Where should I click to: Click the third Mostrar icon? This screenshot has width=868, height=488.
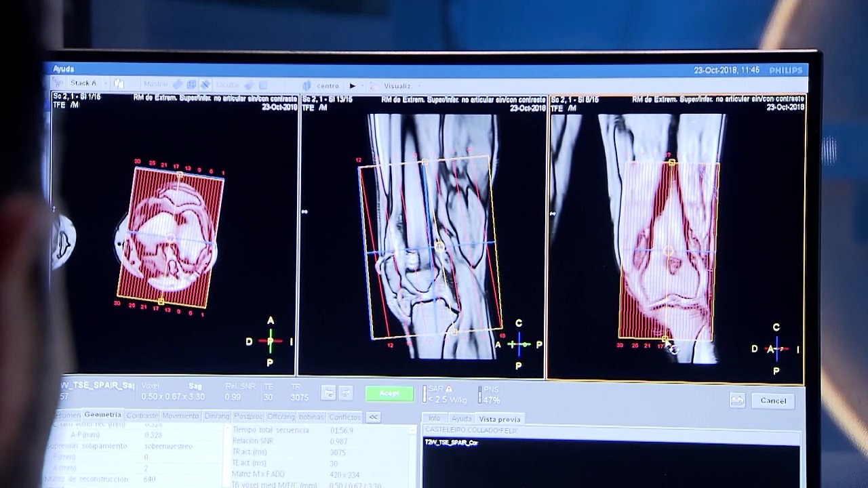coord(205,85)
